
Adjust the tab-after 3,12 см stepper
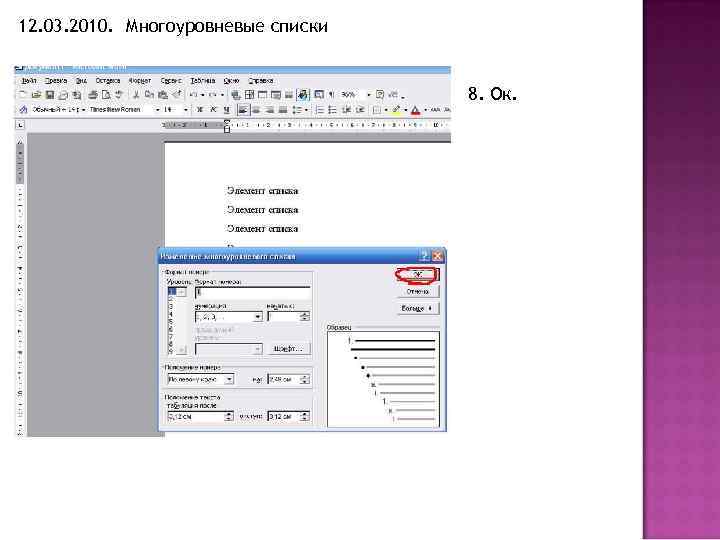pos(229,416)
